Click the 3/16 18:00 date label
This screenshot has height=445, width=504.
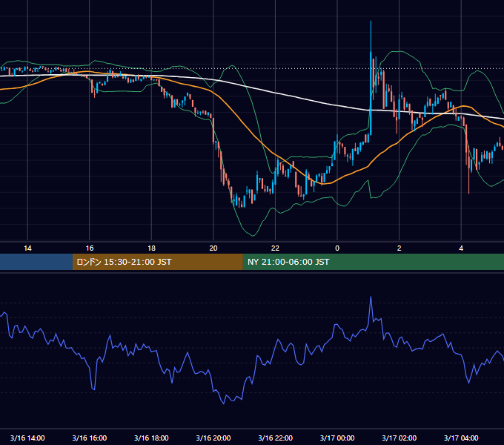[x=151, y=438]
